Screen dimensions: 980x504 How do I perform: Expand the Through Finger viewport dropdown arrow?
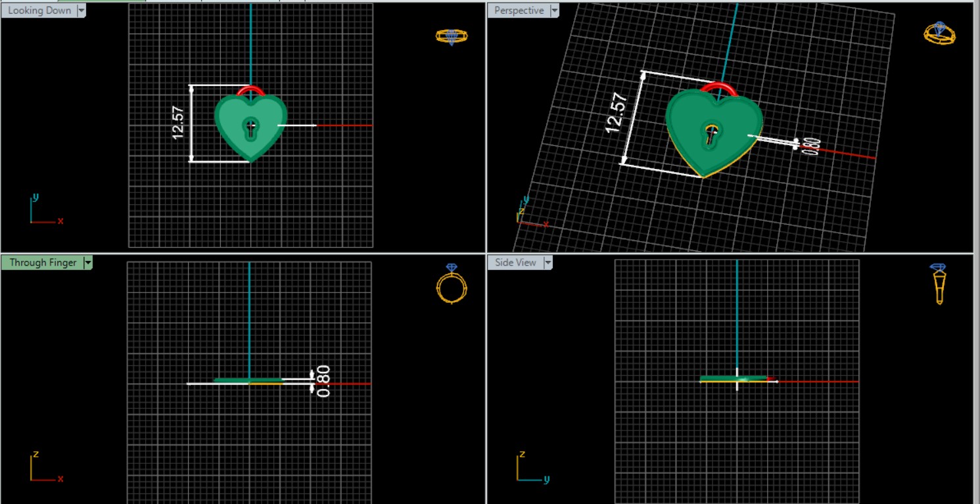coord(88,263)
